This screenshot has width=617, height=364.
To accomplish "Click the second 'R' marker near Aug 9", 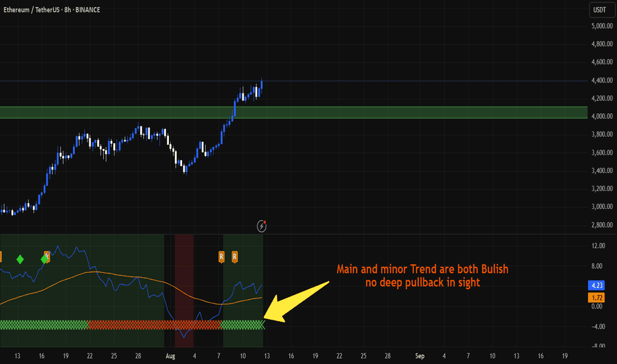I will (234, 257).
